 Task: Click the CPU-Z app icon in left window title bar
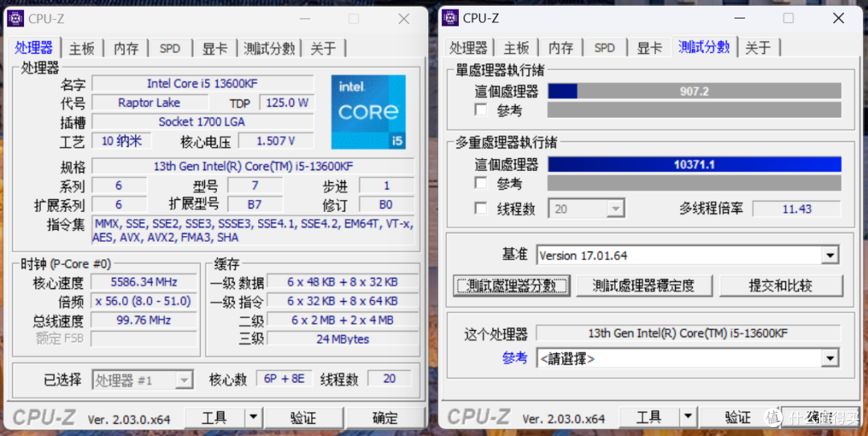point(15,18)
